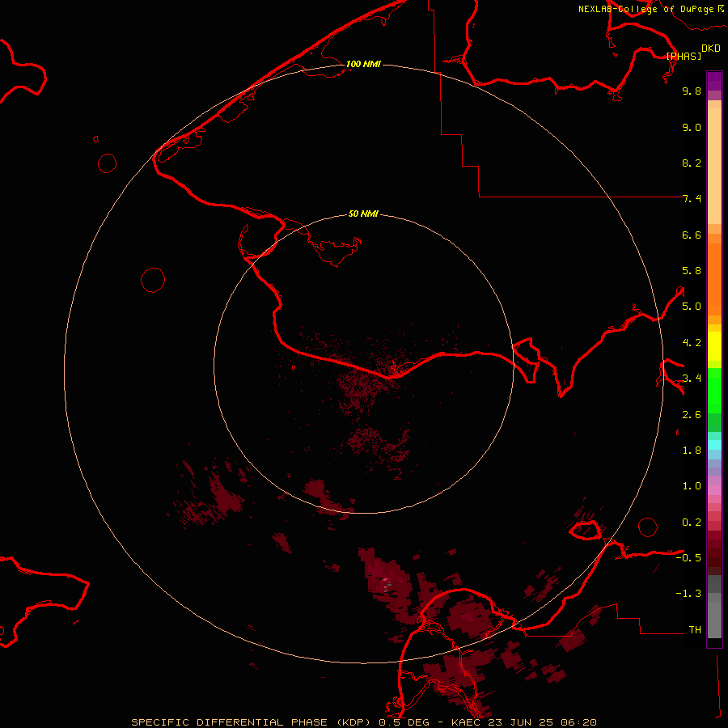The width and height of the screenshot is (728, 728).
Task: Click the 1.8 scale label
Action: pyautogui.click(x=692, y=451)
